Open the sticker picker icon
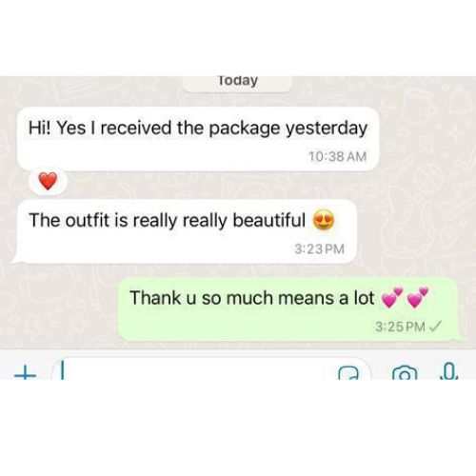The width and height of the screenshot is (476, 476). [x=348, y=373]
